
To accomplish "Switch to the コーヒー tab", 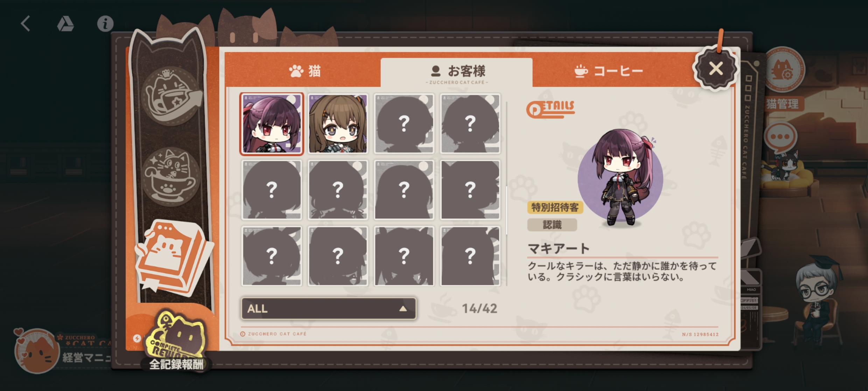I will [609, 71].
